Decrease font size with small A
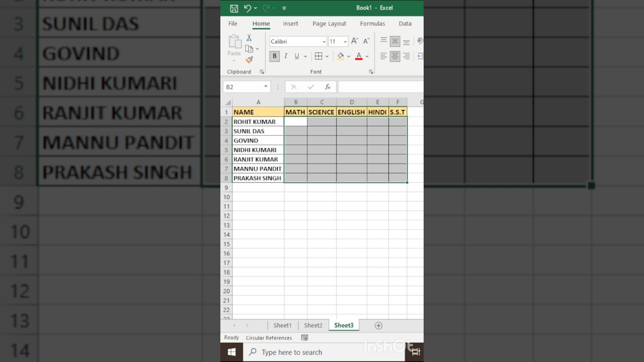The image size is (644, 362). coord(366,41)
